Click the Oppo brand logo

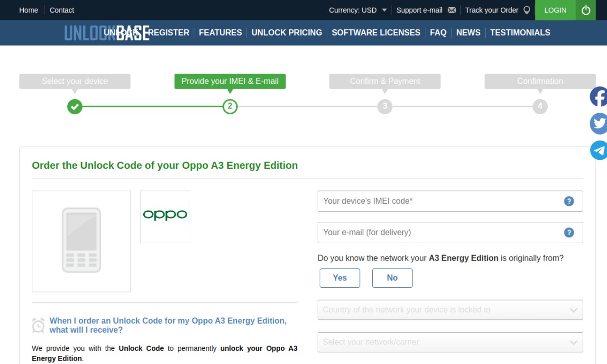click(x=165, y=217)
